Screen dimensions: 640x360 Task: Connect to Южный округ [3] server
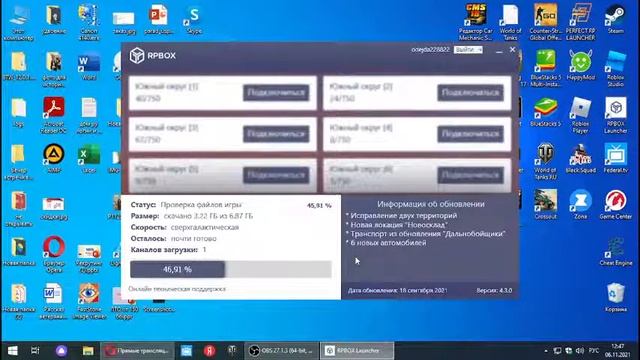[276, 134]
